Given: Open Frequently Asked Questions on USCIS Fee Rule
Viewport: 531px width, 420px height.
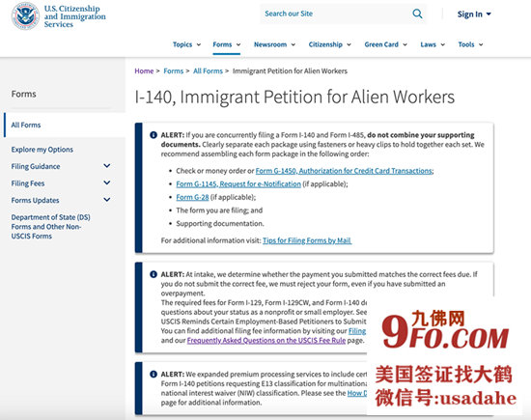Looking at the screenshot, I should point(266,341).
